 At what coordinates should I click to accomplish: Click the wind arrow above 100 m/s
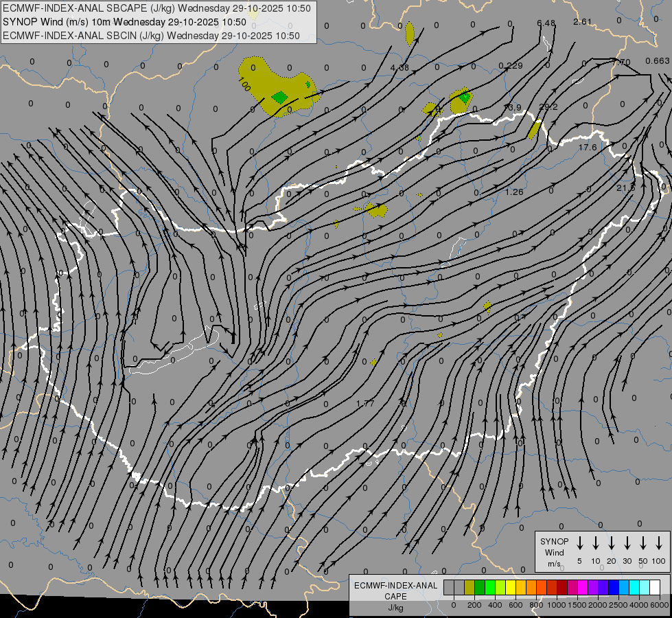(x=659, y=543)
